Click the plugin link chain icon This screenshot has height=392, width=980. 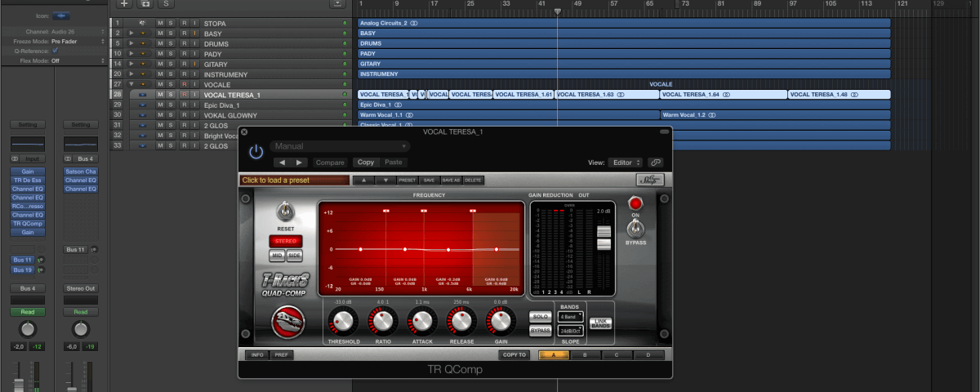pos(656,163)
